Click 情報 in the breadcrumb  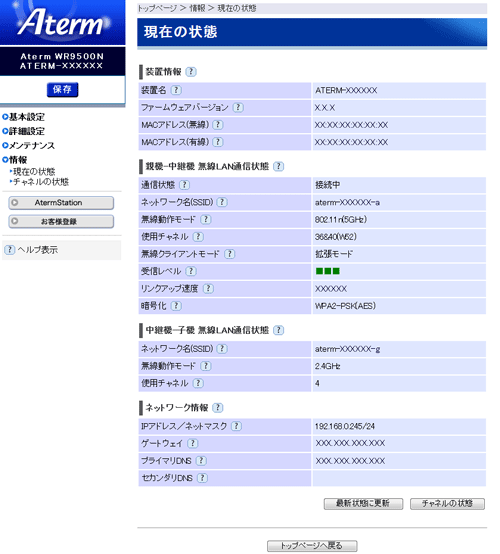click(x=197, y=8)
